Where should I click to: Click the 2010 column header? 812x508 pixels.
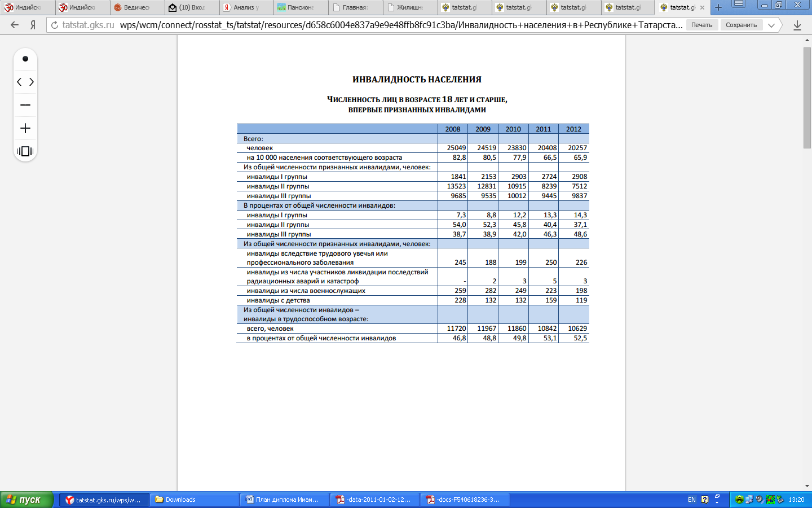click(513, 129)
